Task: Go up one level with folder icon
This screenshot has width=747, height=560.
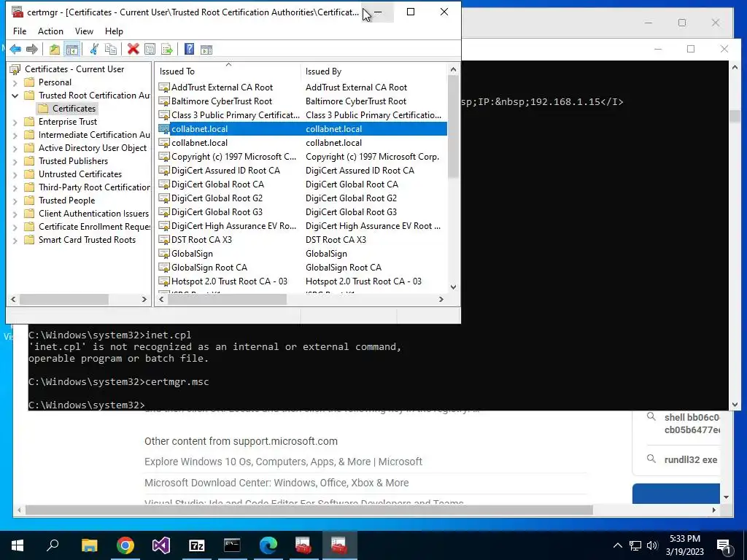Action: point(55,49)
